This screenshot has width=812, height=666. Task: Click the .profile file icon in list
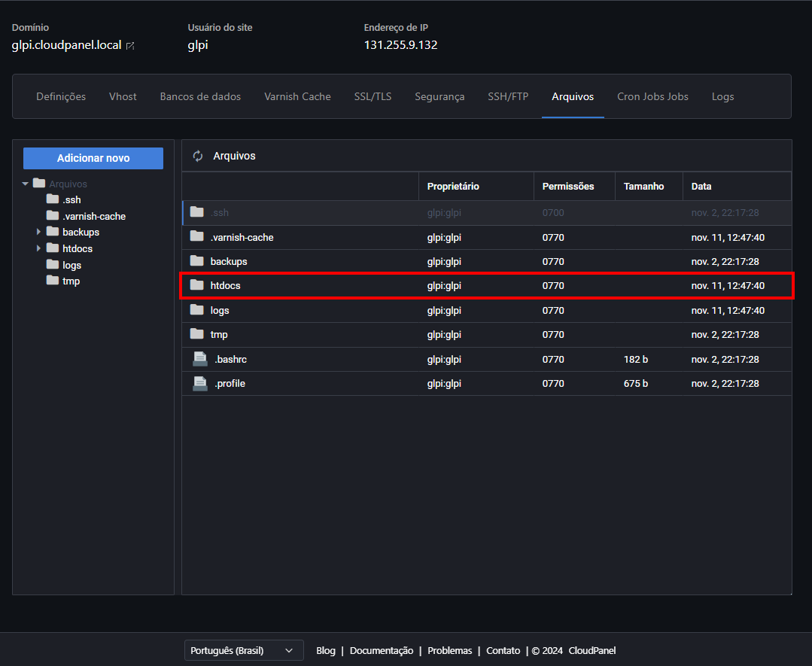tap(199, 383)
